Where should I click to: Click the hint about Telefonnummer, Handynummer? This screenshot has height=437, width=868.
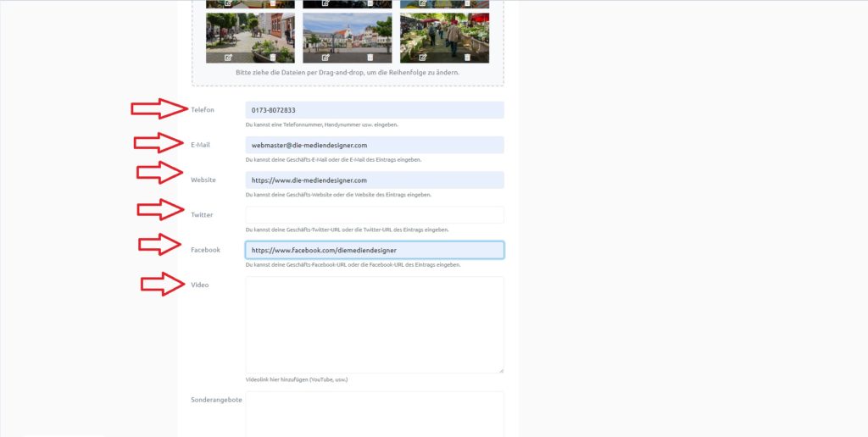coord(321,125)
